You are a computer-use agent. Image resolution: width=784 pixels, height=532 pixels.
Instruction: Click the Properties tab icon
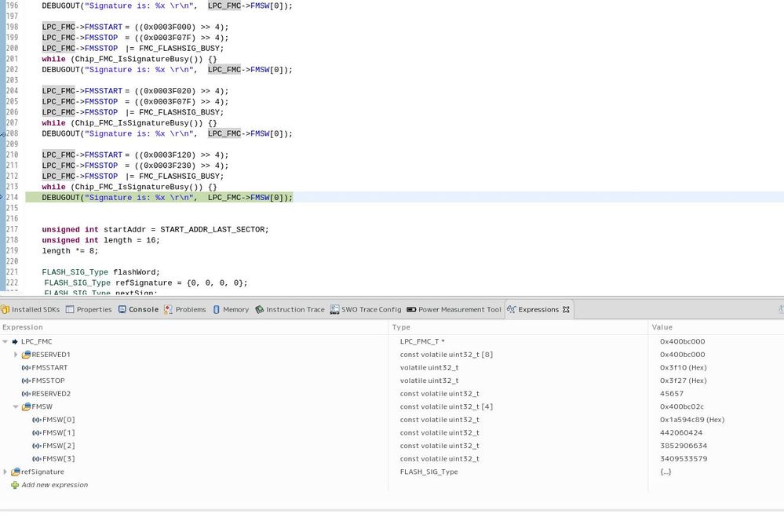70,309
